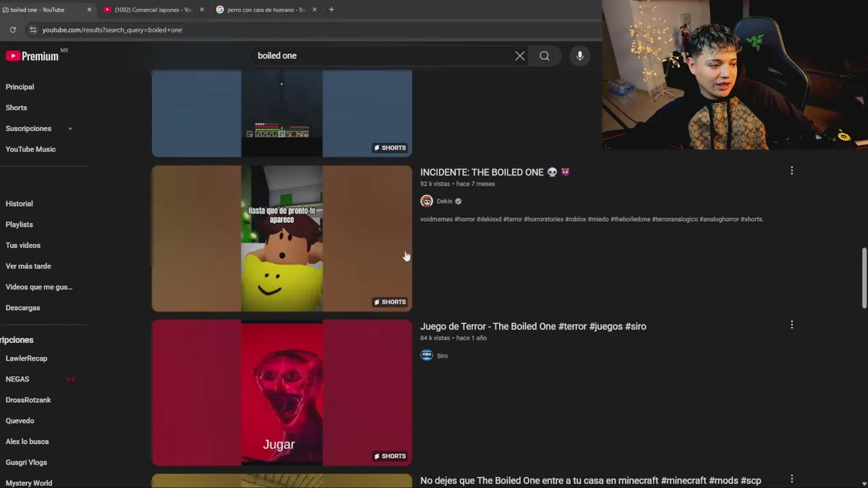
Task: Open Gusgri Vlogs channel
Action: point(26,462)
